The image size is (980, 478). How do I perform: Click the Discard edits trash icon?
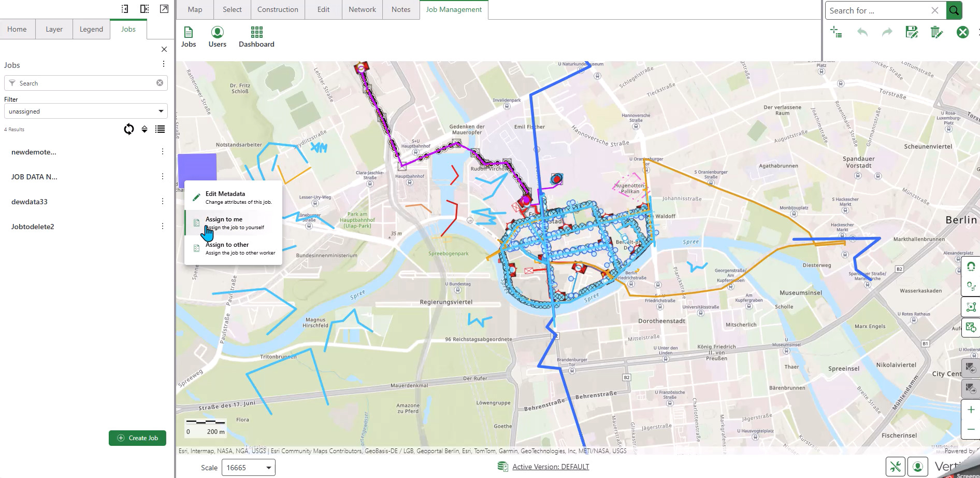point(936,32)
